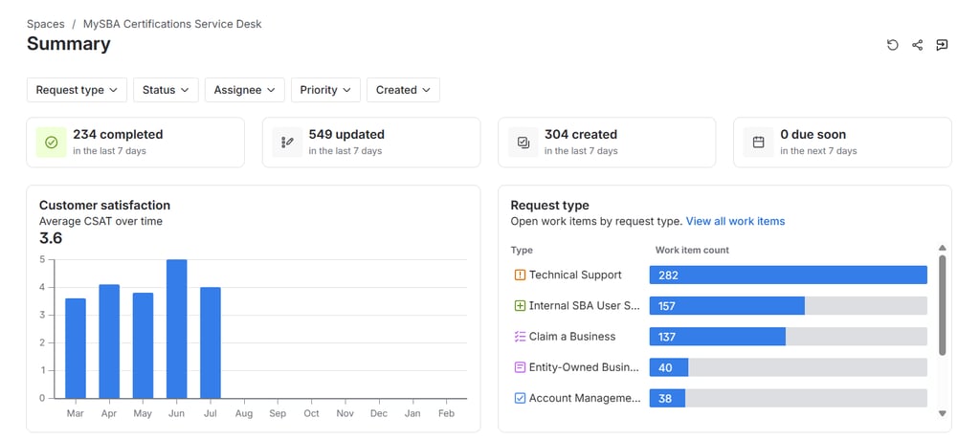Expand the Status filter dropdown
Image resolution: width=980 pixels, height=440 pixels.
pyautogui.click(x=167, y=90)
